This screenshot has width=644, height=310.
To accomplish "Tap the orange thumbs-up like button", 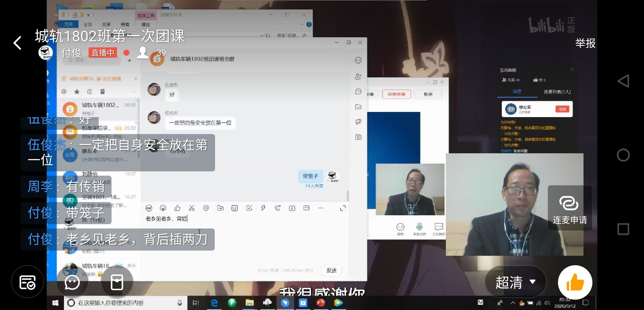I will pos(575,282).
